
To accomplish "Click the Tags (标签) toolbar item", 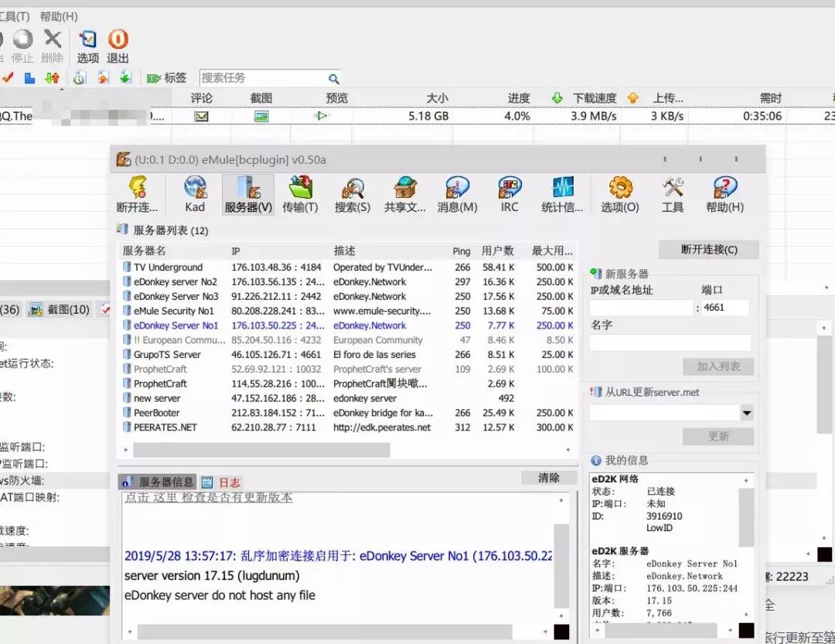I will click(167, 78).
